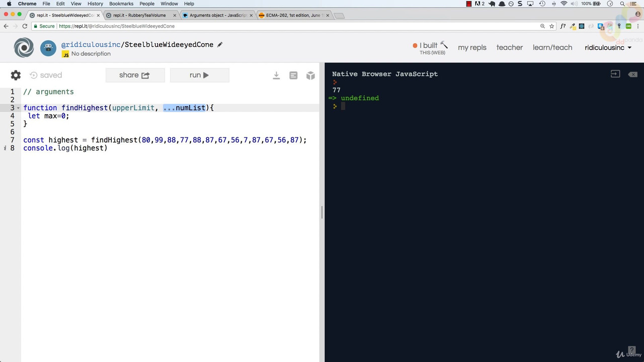Screen dimensions: 644x362
Task: Open Chrome three-dot menu
Action: click(x=637, y=26)
